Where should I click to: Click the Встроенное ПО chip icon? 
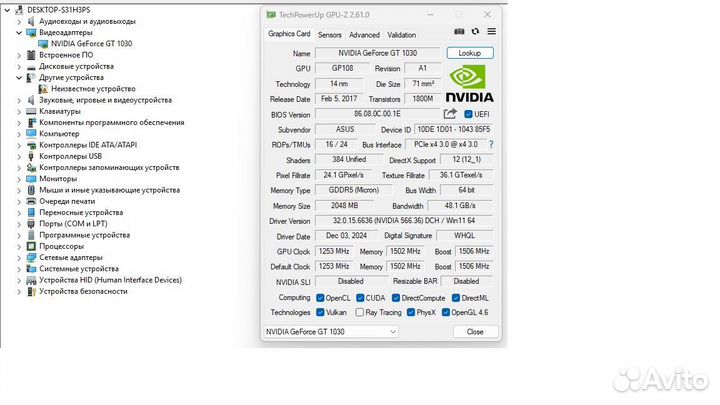click(31, 55)
